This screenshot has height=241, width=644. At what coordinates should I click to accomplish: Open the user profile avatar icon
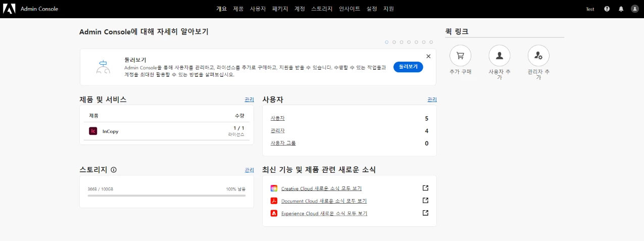tap(635, 9)
